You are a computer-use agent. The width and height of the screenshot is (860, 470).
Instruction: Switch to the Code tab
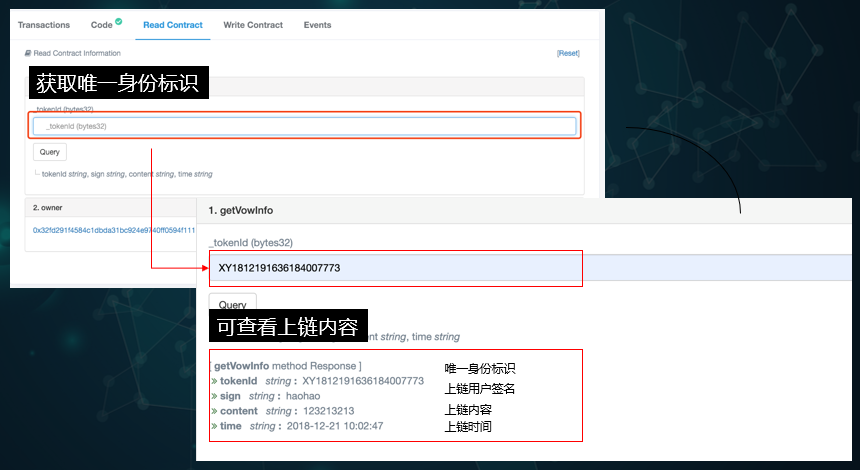click(101, 25)
